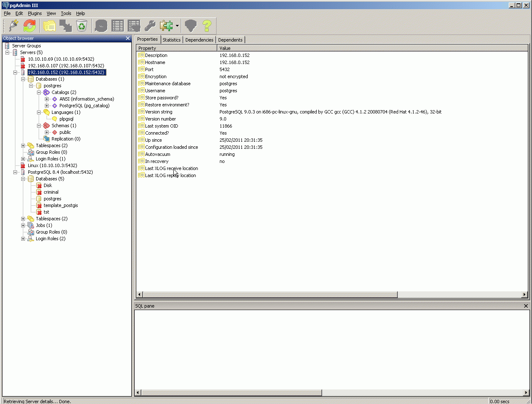Screen dimensions: 532x404
Task: Click the template_postgis database icon
Action: pyautogui.click(x=39, y=205)
